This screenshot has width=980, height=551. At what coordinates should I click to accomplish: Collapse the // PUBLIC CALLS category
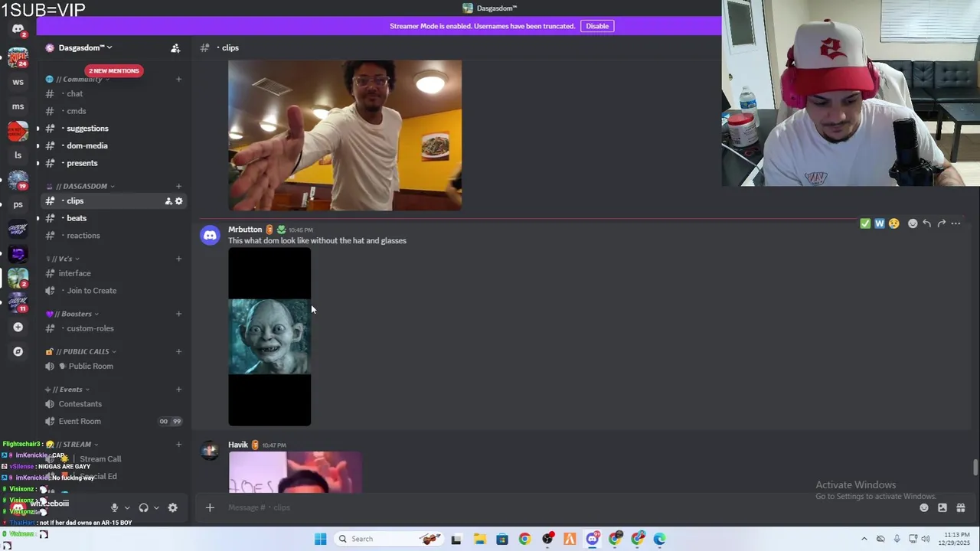click(81, 352)
